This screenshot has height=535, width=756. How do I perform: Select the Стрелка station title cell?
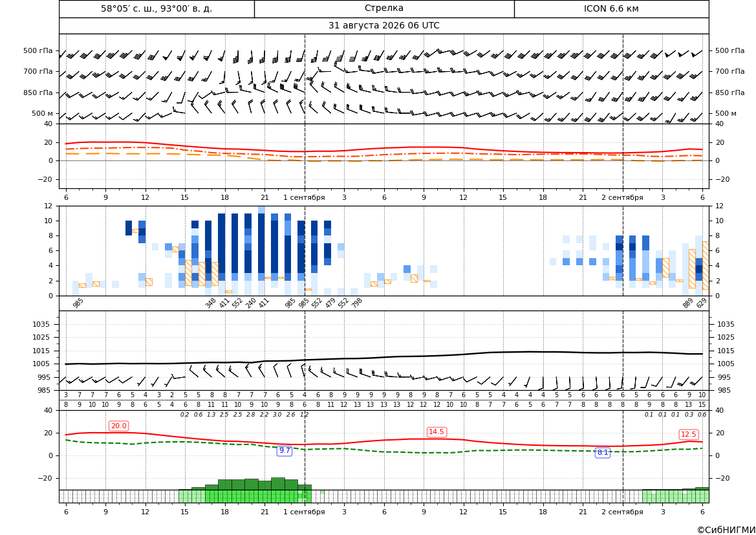click(384, 8)
